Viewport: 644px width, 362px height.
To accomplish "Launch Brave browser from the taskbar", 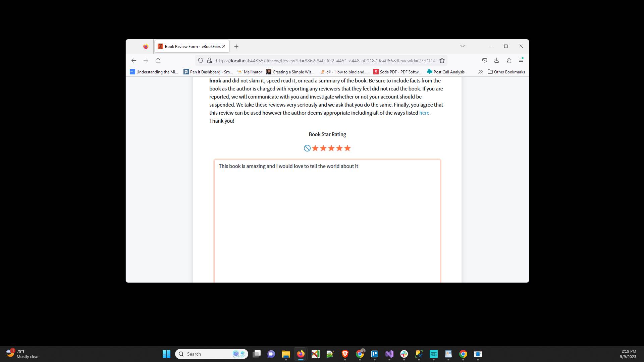I will [344, 354].
